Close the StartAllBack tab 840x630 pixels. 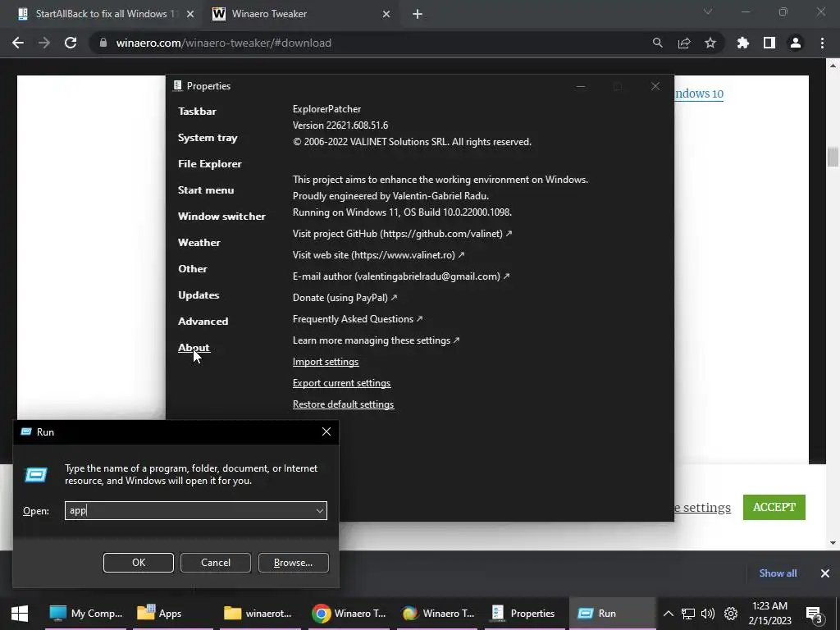click(x=190, y=14)
